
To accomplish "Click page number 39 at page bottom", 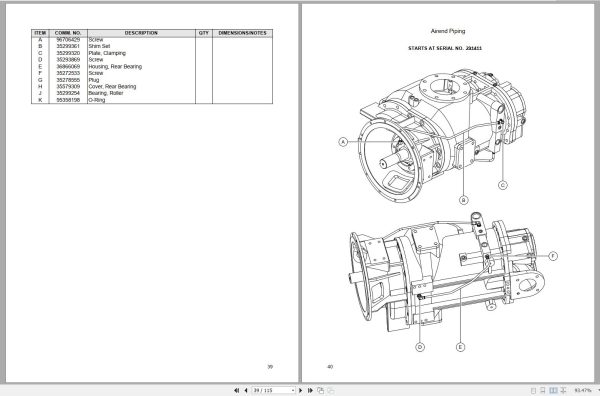I will point(270,367).
